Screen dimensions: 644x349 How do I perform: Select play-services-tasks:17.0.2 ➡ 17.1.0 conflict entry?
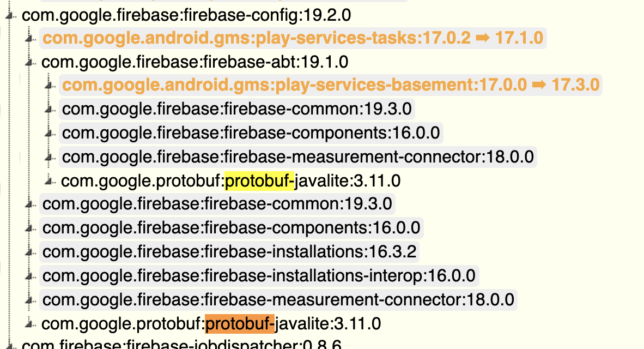click(x=292, y=38)
